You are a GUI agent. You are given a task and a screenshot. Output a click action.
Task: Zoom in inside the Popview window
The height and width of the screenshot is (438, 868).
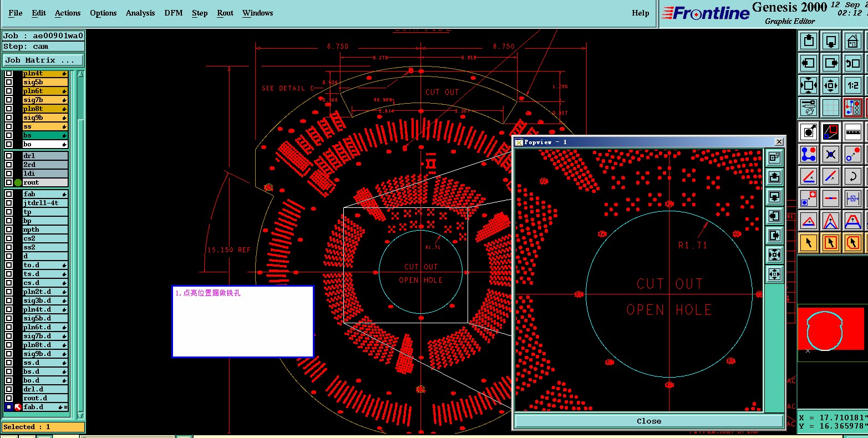(x=774, y=254)
